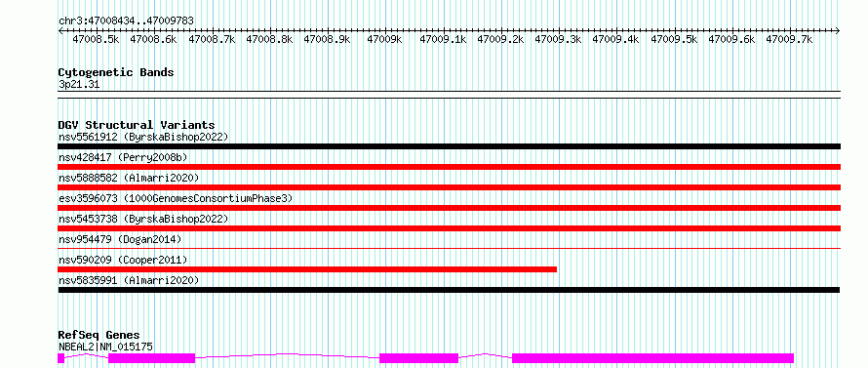Select the NBEAL2|NM_015175 gene label
Viewport: 868px width, 368px height.
tap(105, 348)
